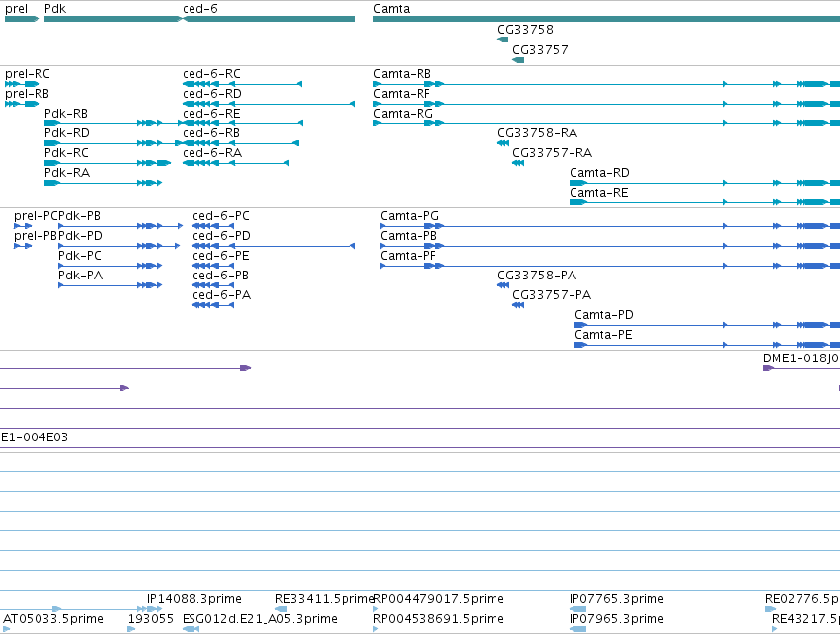The height and width of the screenshot is (634, 840).
Task: Select the RP004479017.5prime EST label
Action: 438,599
